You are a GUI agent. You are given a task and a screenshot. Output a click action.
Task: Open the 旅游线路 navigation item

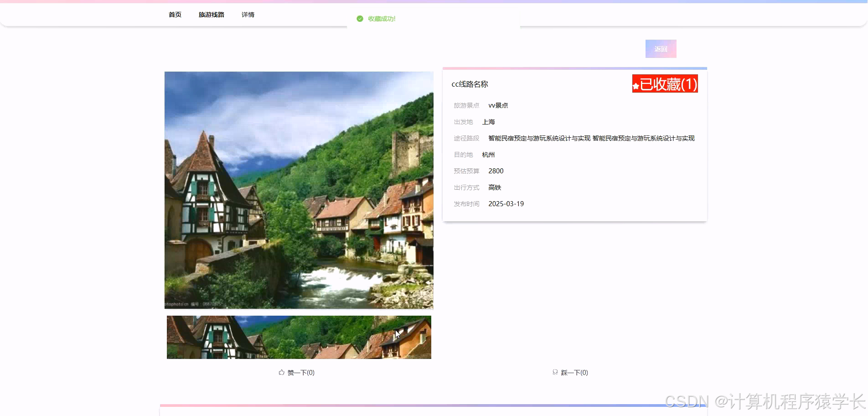(x=211, y=15)
